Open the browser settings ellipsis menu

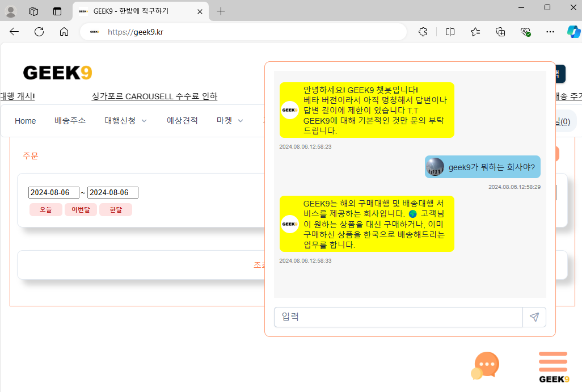point(550,32)
